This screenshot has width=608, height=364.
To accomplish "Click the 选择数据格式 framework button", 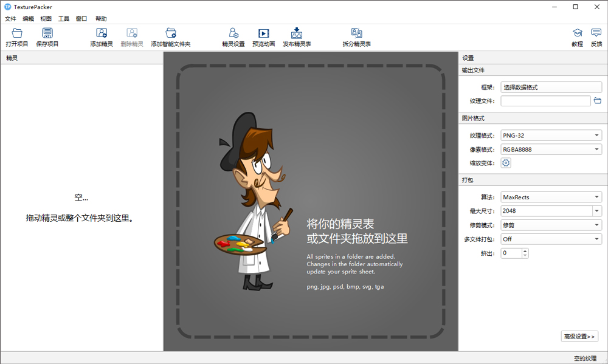I will (x=551, y=88).
